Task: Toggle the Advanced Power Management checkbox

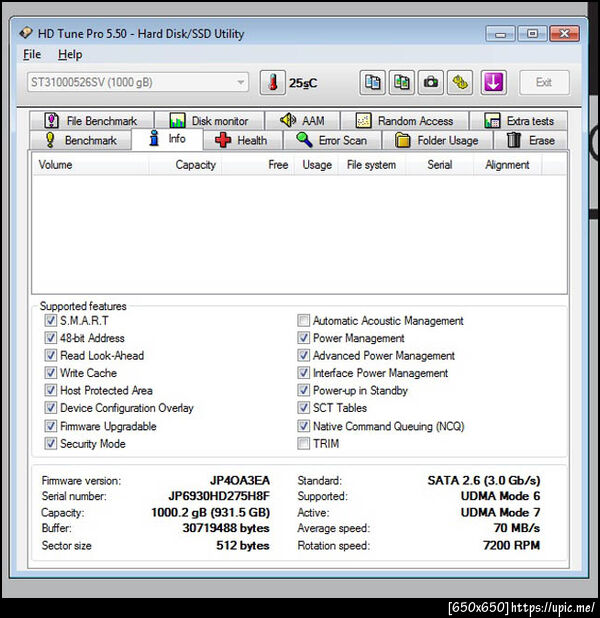Action: point(304,355)
